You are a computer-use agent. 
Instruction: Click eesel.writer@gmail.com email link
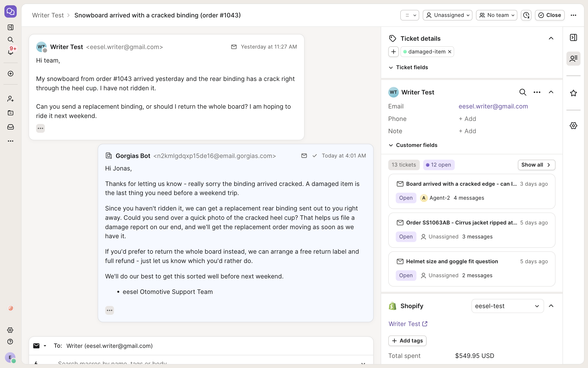point(493,106)
